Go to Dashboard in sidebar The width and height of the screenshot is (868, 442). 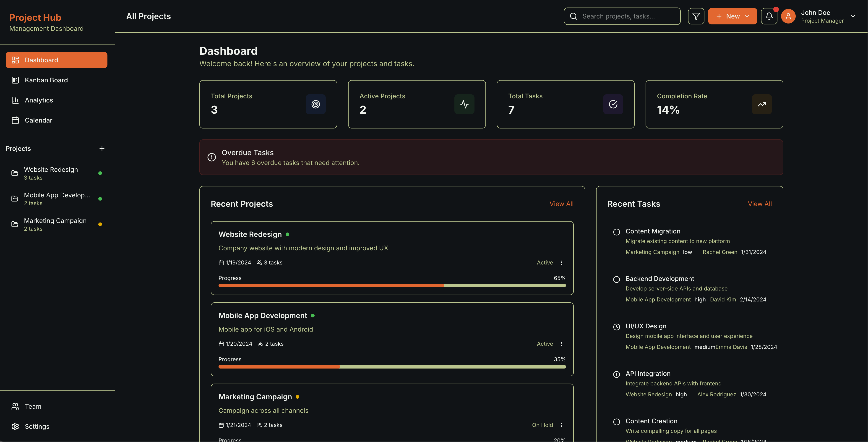[x=57, y=60]
